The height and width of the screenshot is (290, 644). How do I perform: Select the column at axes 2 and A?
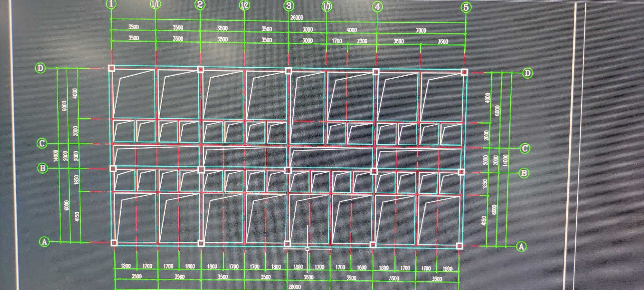[201, 243]
